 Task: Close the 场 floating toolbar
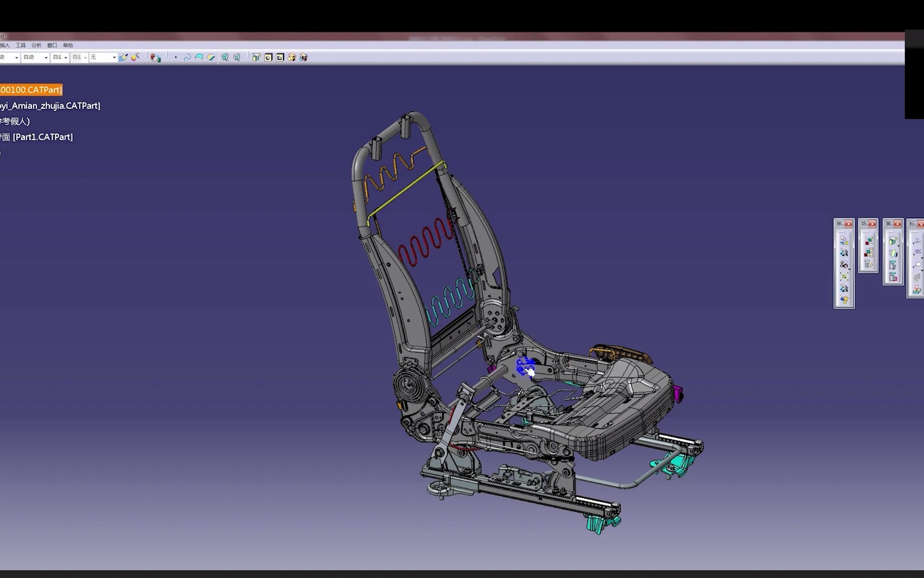tap(872, 224)
